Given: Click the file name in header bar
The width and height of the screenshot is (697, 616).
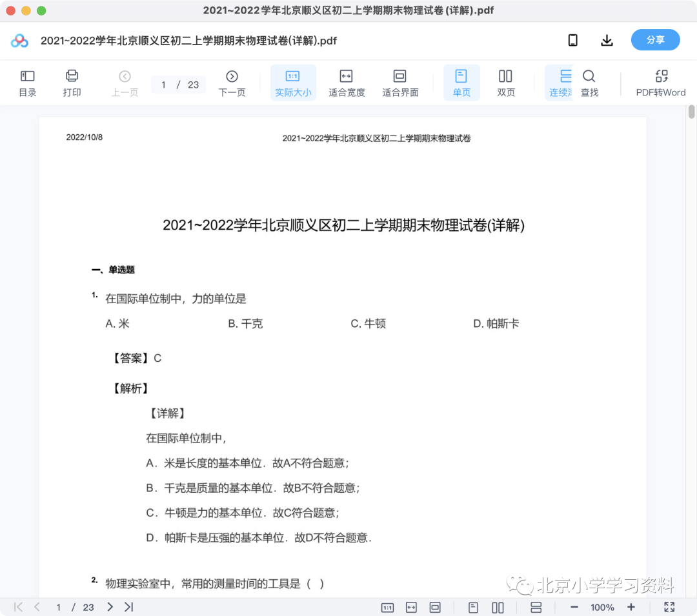Looking at the screenshot, I should click(x=188, y=41).
